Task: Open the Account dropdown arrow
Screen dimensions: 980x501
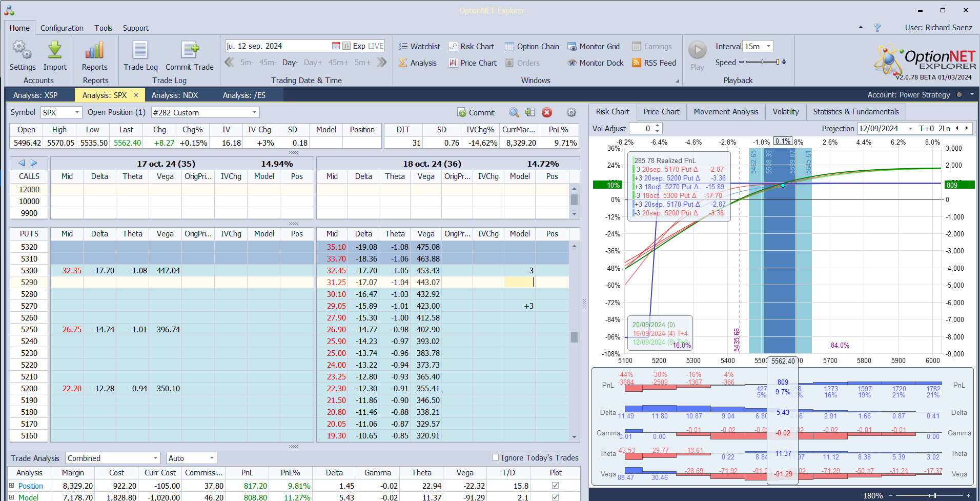Action: [x=972, y=94]
